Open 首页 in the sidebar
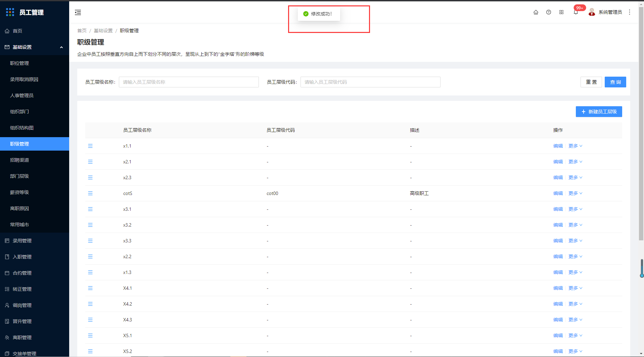This screenshot has width=644, height=357. click(x=35, y=31)
